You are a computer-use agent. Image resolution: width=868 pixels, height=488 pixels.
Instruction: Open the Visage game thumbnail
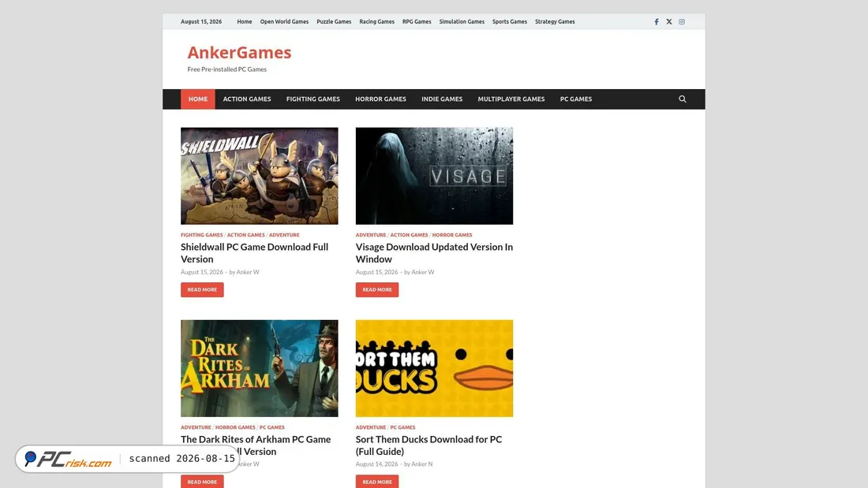coord(434,176)
